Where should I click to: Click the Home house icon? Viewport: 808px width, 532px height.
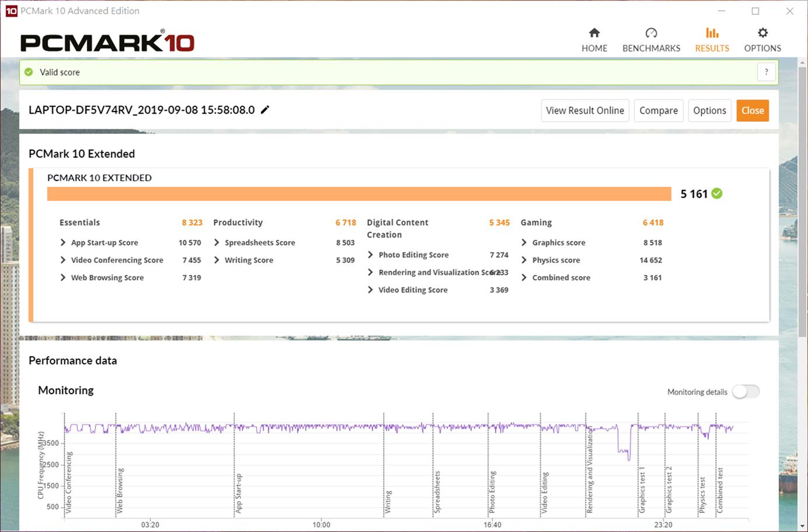click(594, 33)
